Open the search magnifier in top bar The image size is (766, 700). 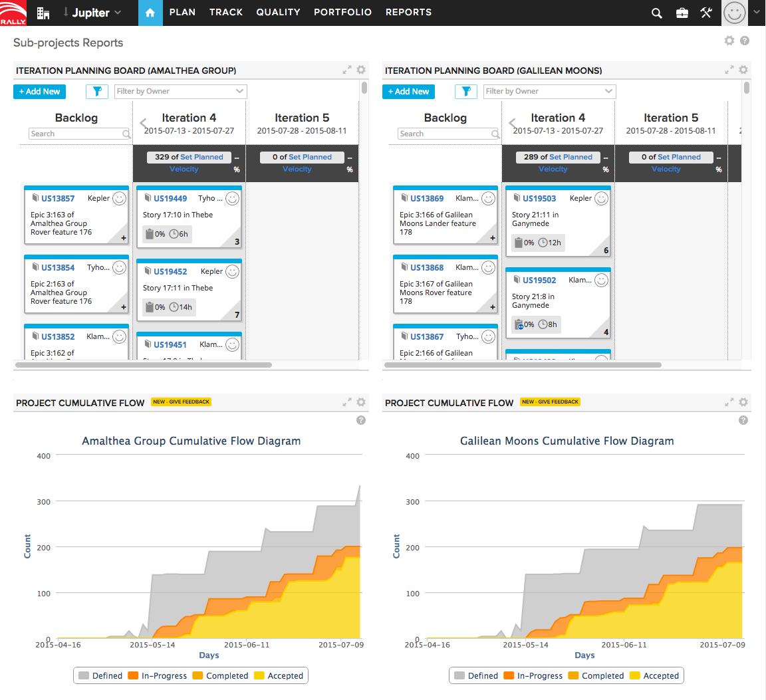656,13
